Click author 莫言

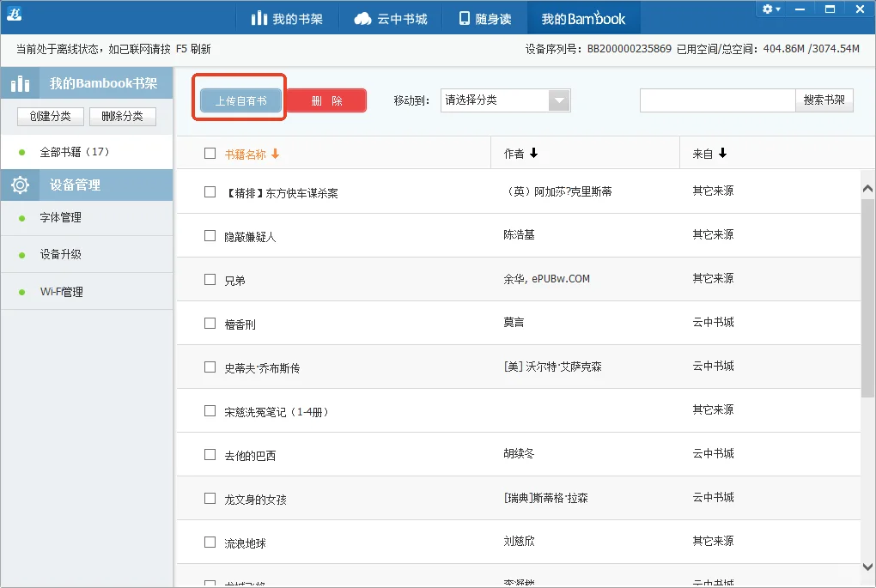point(514,322)
